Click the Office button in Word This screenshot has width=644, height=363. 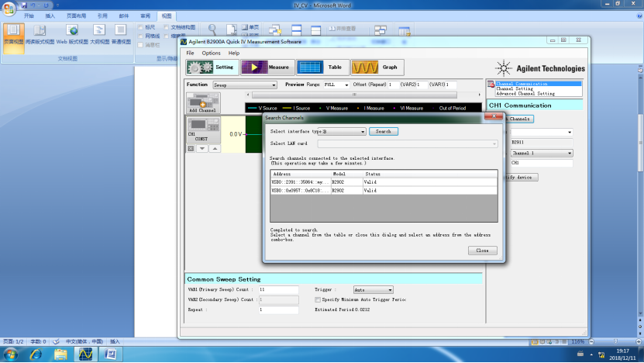click(9, 9)
